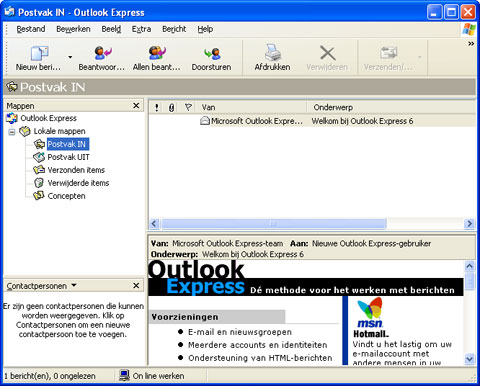Click '1 bericht(en), 0 ongelezen' status text

pyautogui.click(x=50, y=376)
